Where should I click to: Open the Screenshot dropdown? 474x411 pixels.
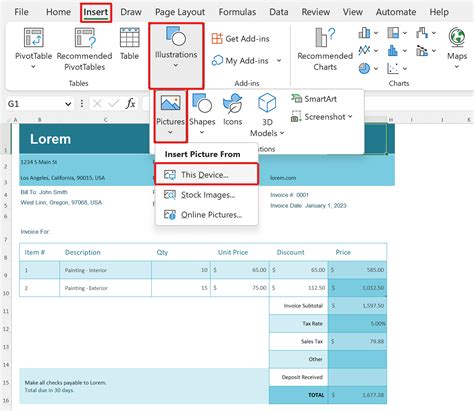[x=322, y=117]
